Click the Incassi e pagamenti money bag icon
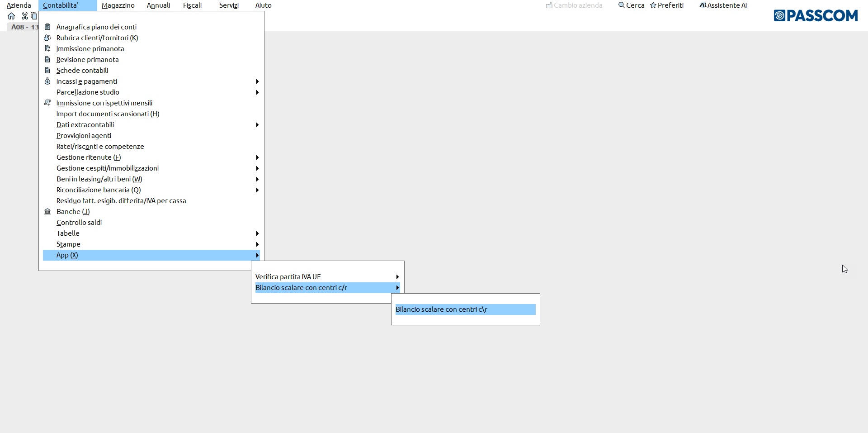 [x=47, y=81]
